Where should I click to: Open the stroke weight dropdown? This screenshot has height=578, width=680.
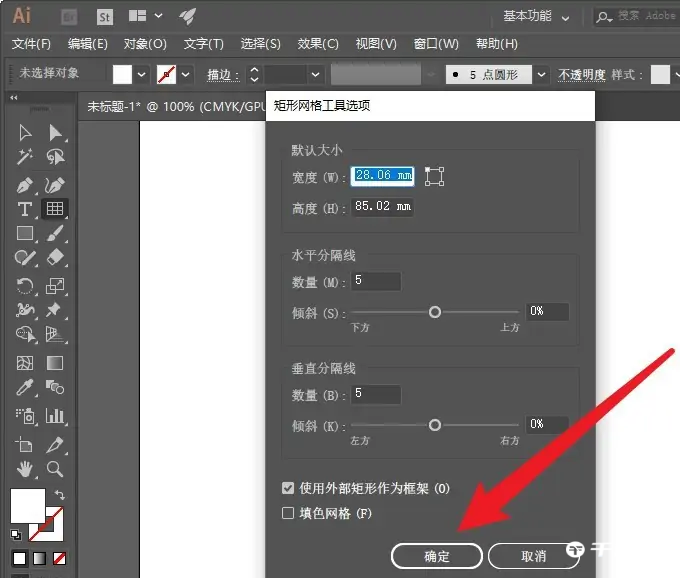click(315, 75)
